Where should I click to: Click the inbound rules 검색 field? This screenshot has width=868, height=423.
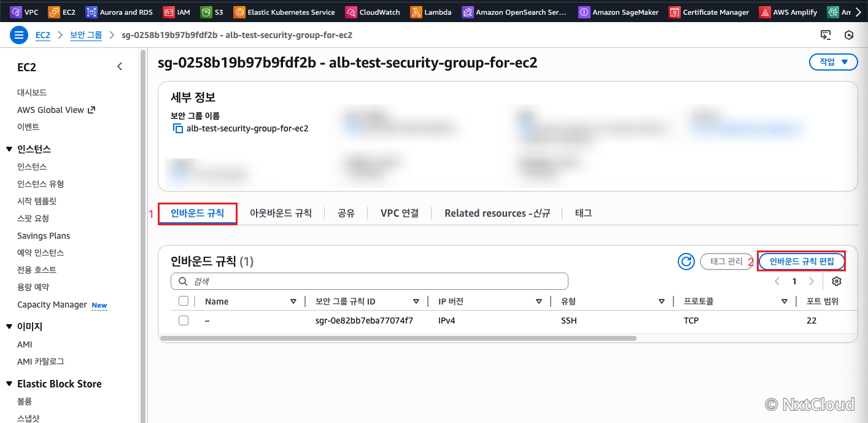click(370, 281)
